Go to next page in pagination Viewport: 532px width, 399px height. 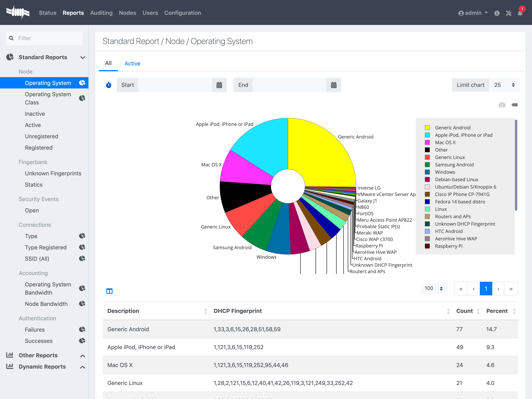498,289
